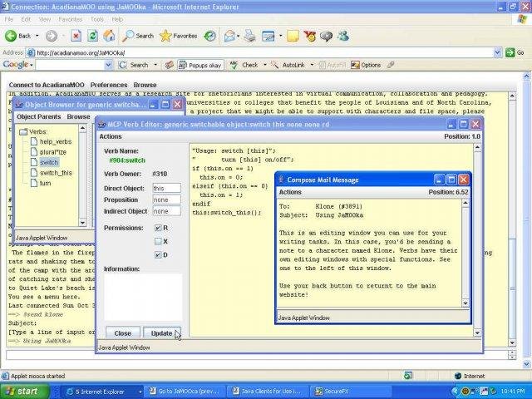The width and height of the screenshot is (532, 399).
Task: Open the Edit icon dropdown arrow
Action: click(280, 36)
